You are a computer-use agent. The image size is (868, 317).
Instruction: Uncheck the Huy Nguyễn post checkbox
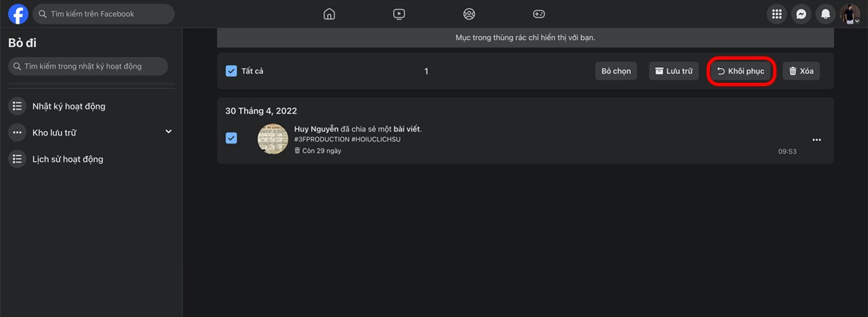[x=231, y=138]
